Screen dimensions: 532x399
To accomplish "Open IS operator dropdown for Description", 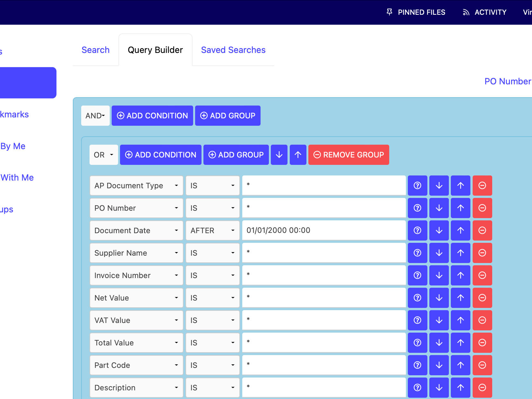I will tap(213, 387).
